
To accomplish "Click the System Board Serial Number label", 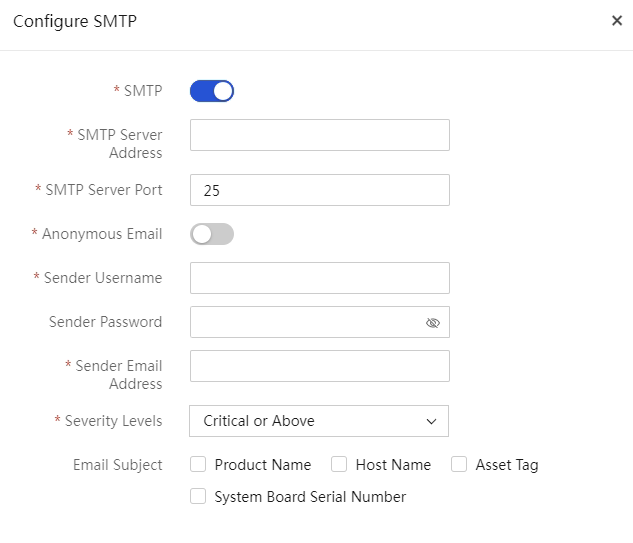I will pyautogui.click(x=310, y=497).
